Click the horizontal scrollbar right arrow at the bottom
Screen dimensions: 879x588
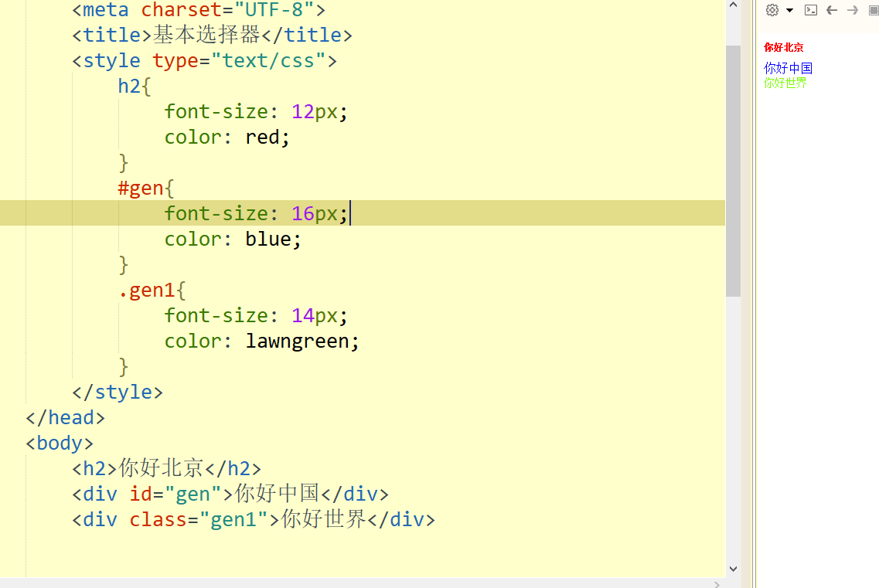pos(717,584)
